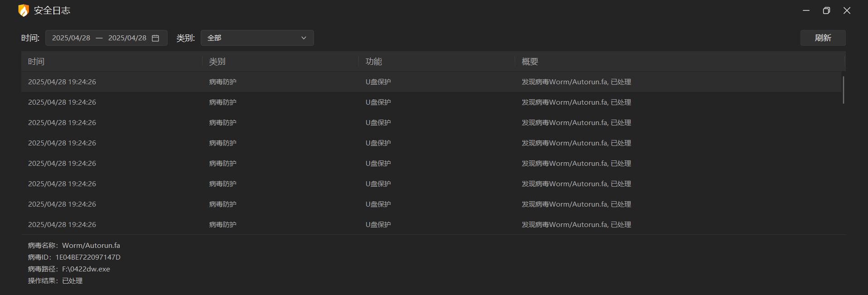The width and height of the screenshot is (868, 295).
Task: Close the 安全日志 window
Action: [847, 10]
